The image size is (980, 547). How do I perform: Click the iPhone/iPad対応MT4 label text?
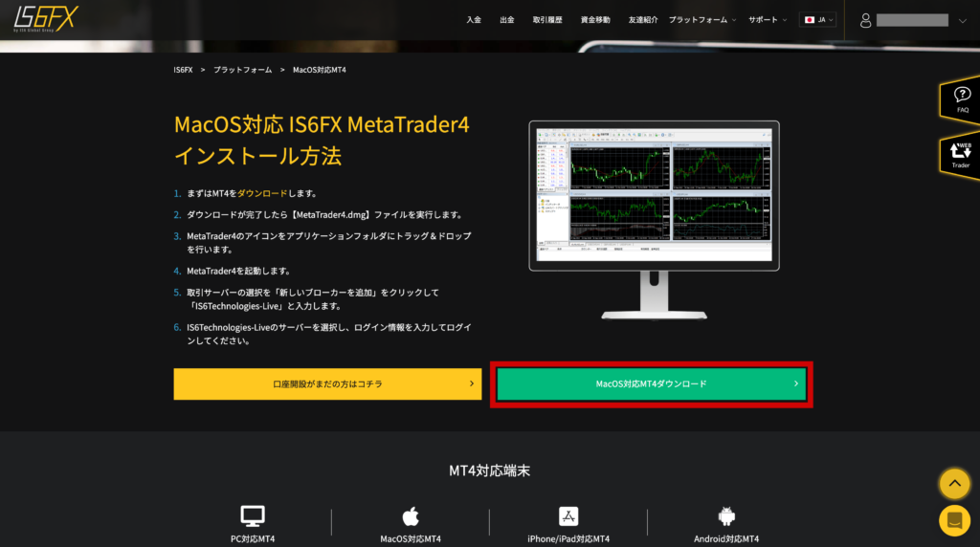click(x=568, y=539)
